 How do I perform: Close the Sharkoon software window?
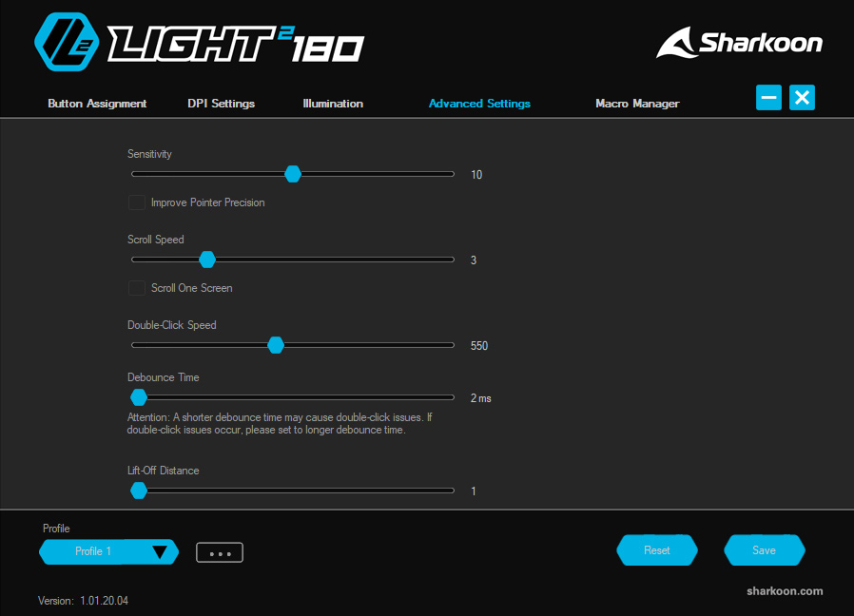802,98
